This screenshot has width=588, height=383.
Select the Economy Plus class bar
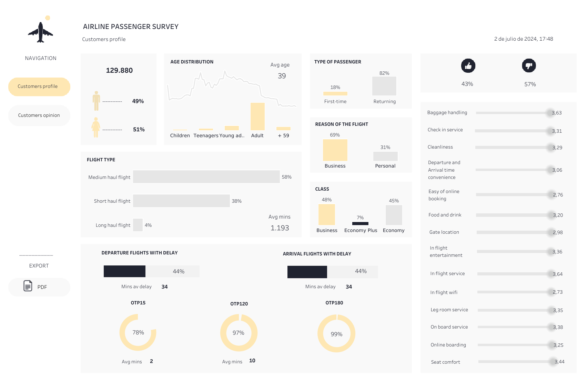click(x=360, y=223)
